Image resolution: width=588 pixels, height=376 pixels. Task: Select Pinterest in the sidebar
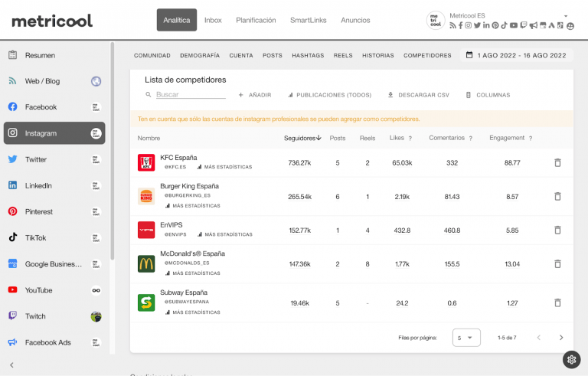(54, 211)
